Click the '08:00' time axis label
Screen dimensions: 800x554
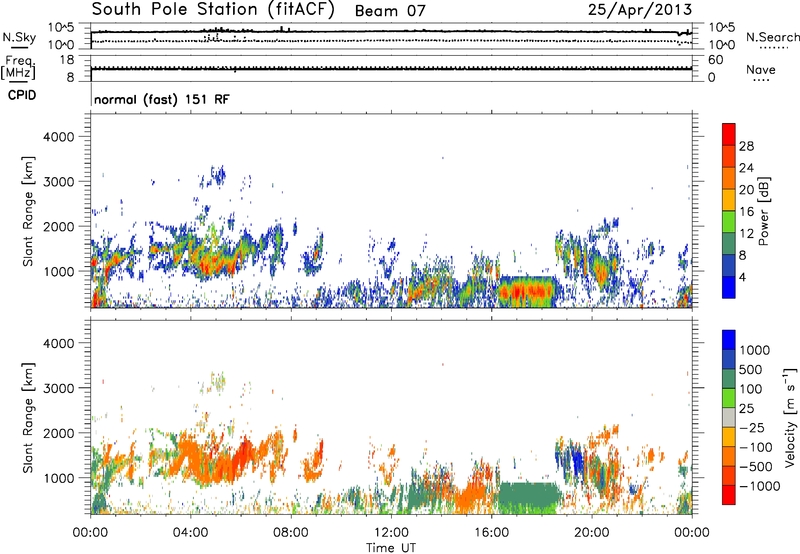point(291,533)
